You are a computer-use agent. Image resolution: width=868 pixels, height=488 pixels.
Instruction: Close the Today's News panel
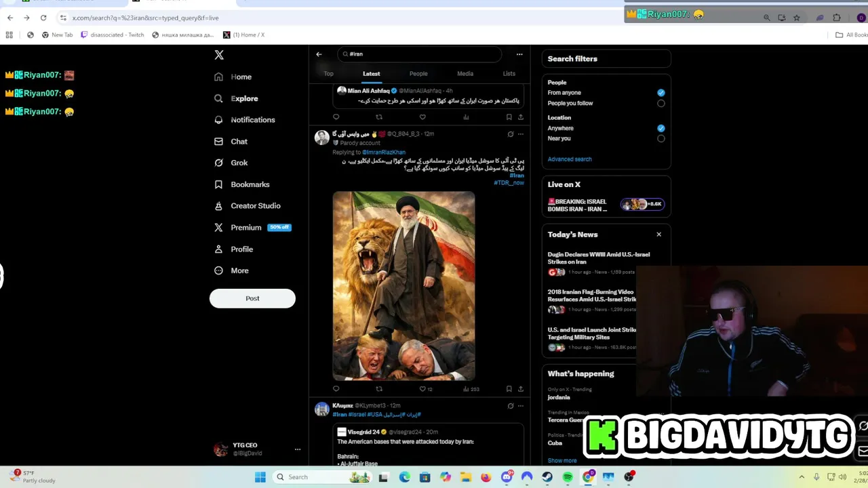coord(658,235)
